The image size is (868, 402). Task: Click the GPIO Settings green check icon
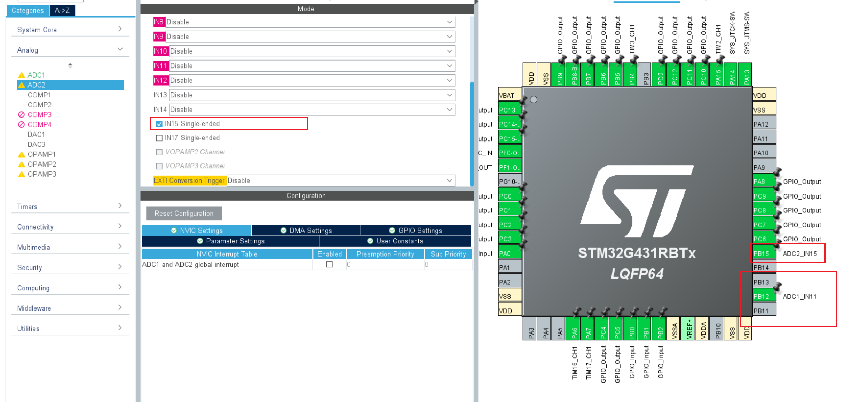pyautogui.click(x=392, y=231)
